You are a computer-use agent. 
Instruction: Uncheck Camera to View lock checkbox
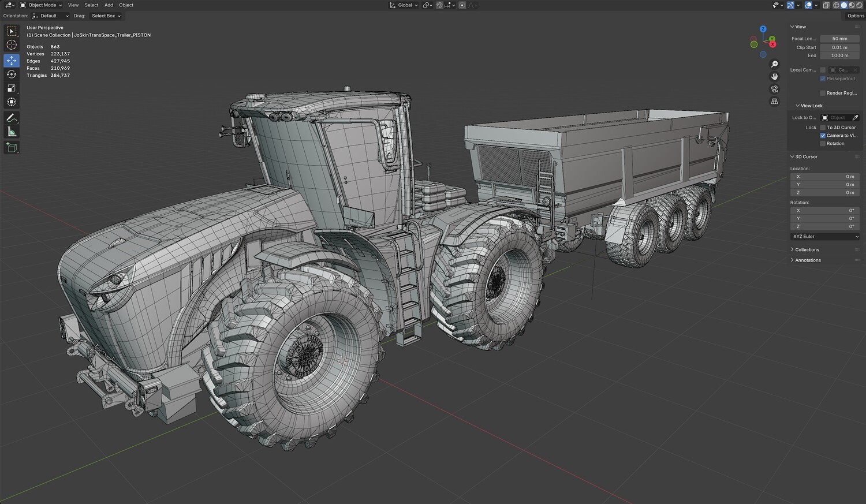coord(823,136)
